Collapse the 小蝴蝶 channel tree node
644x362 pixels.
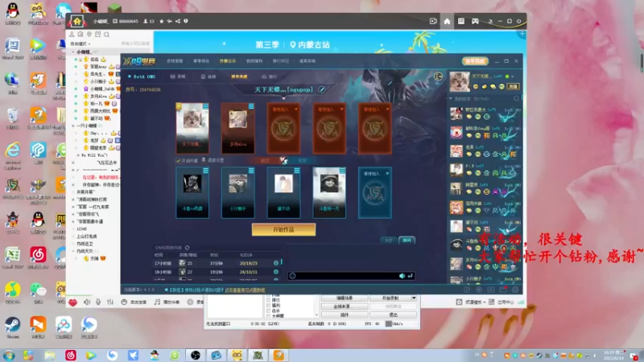(73, 52)
